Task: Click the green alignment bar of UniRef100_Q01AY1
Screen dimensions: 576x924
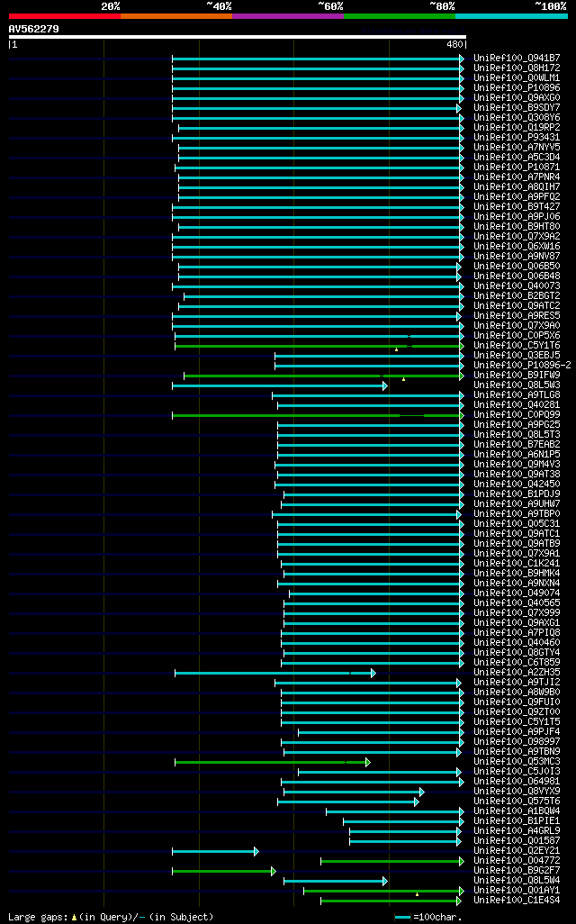Action: pyautogui.click(x=383, y=891)
